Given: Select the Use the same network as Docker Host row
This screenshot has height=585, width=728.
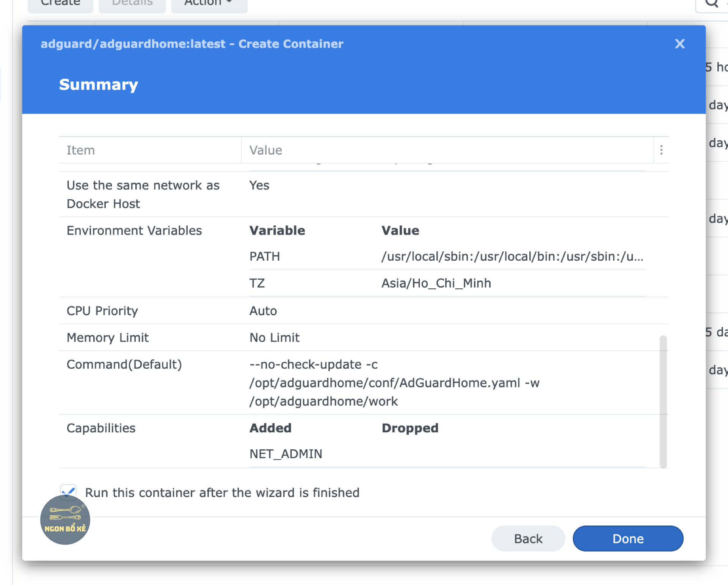Looking at the screenshot, I should tap(364, 194).
